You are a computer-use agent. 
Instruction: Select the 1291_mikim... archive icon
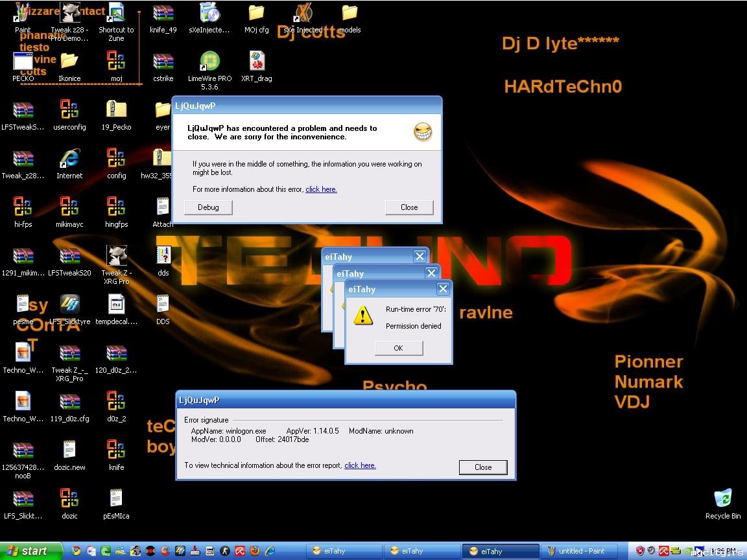pyautogui.click(x=23, y=261)
